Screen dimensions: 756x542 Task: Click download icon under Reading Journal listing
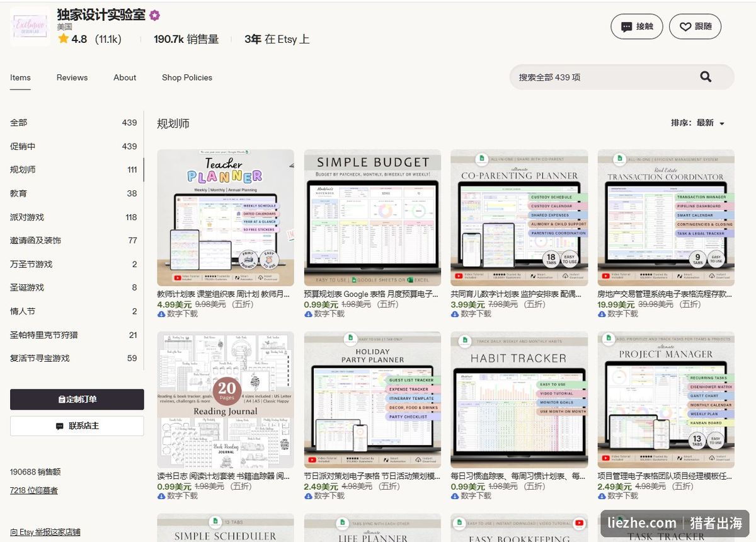click(161, 496)
